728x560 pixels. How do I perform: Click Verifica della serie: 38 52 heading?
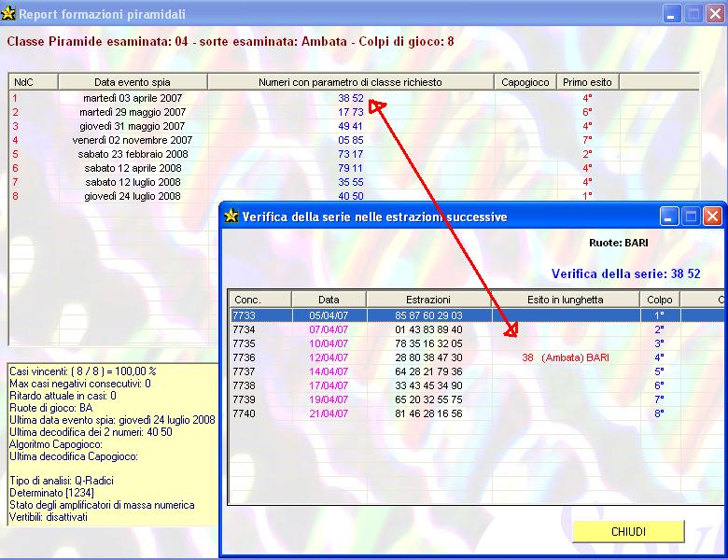(x=625, y=273)
